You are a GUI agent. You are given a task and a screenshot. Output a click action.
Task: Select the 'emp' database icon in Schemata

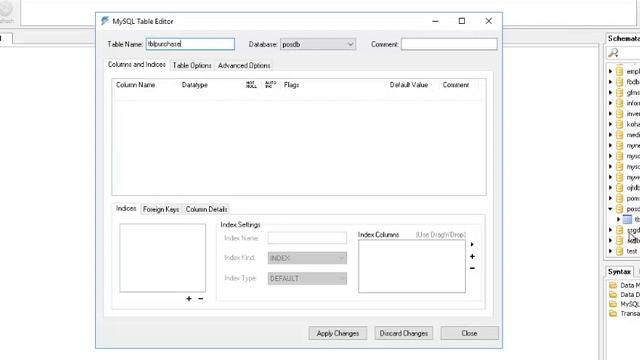620,71
